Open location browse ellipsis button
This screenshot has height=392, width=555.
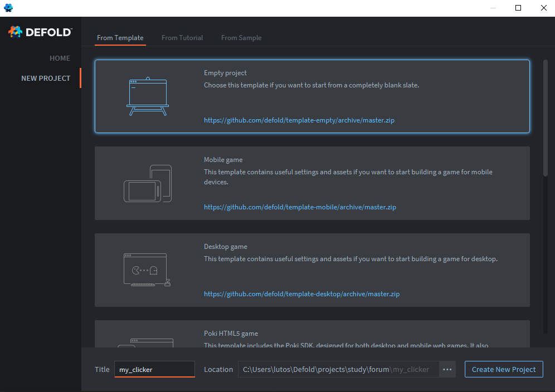click(x=447, y=369)
